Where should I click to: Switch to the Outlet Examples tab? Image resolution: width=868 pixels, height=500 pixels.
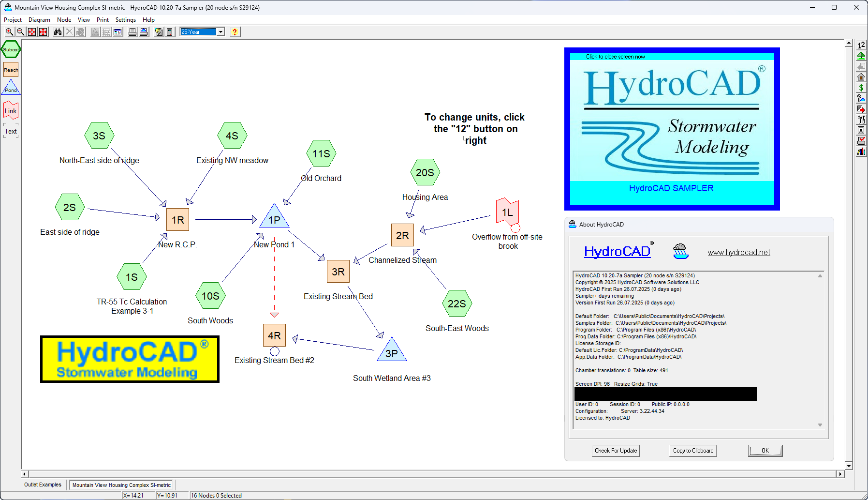(x=43, y=485)
